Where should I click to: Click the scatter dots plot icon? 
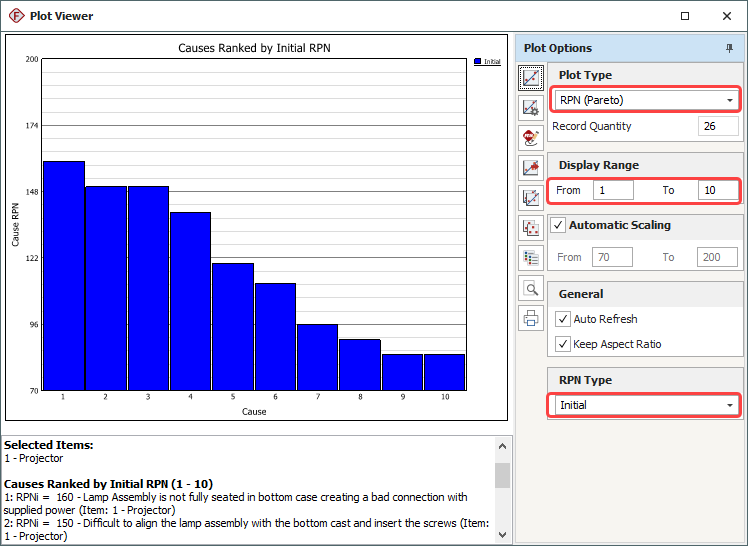531,228
